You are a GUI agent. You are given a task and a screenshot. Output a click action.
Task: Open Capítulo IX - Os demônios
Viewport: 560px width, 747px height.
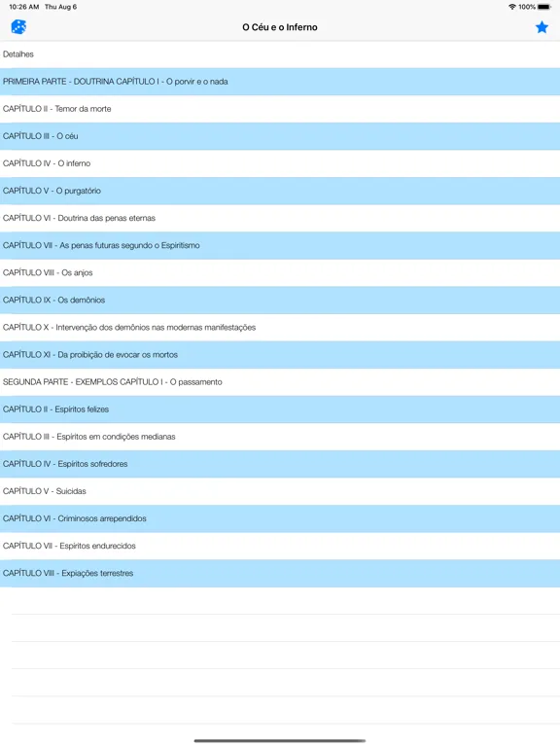coord(280,301)
